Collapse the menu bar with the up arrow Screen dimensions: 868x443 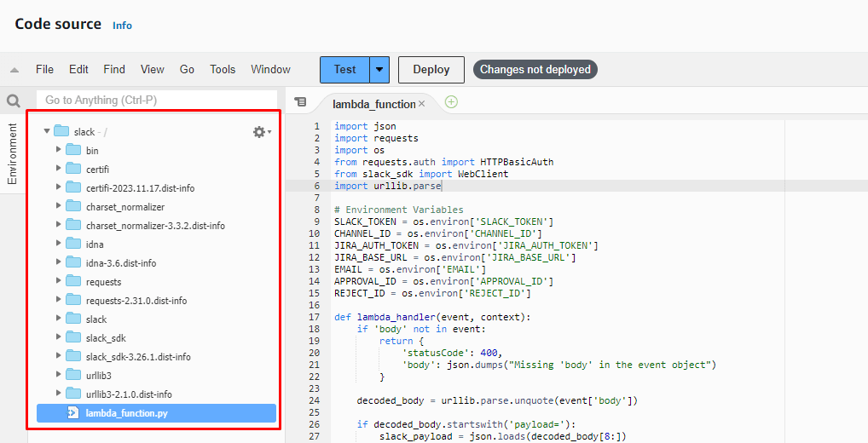coord(14,70)
